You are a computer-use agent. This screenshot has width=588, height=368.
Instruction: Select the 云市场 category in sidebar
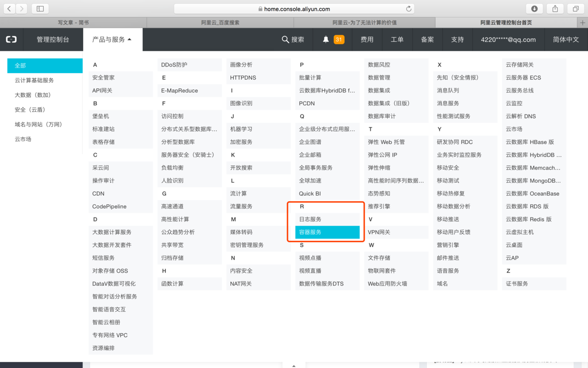click(45, 139)
